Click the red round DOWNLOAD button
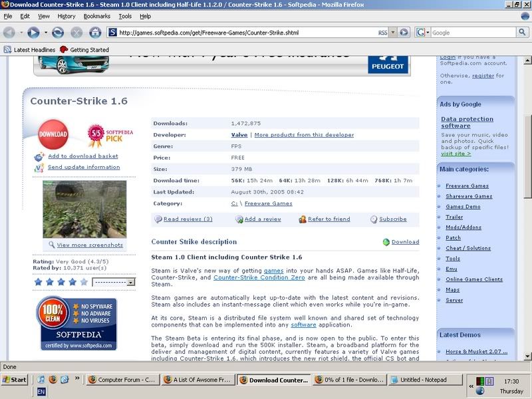The height and width of the screenshot is (399, 532). pyautogui.click(x=53, y=134)
